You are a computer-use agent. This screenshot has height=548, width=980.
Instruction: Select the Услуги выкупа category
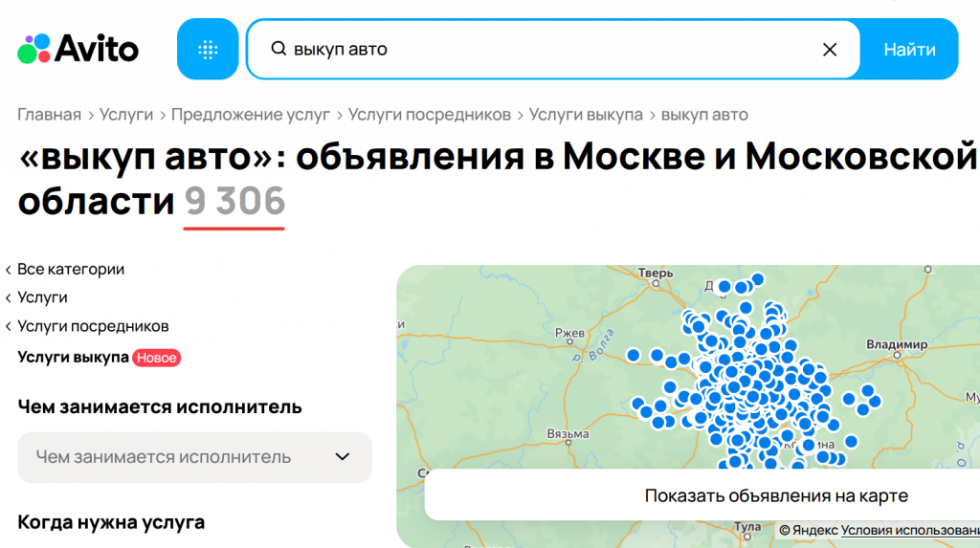point(73,358)
